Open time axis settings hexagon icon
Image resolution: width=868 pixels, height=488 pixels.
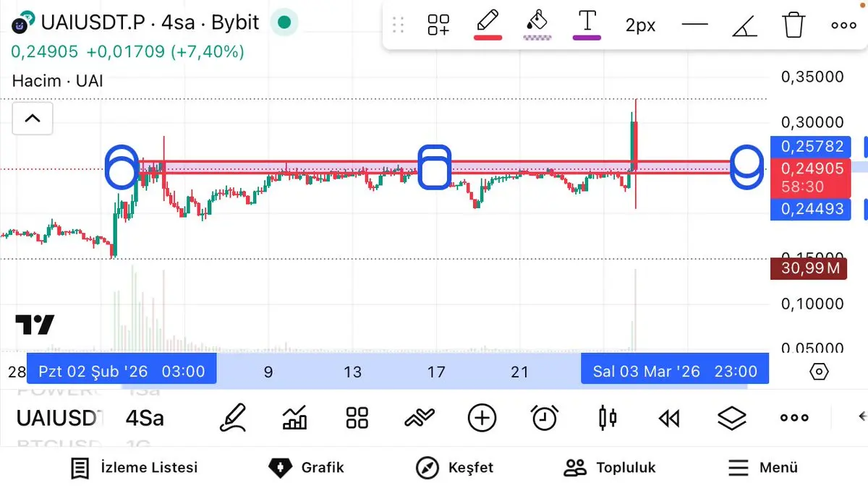(819, 372)
